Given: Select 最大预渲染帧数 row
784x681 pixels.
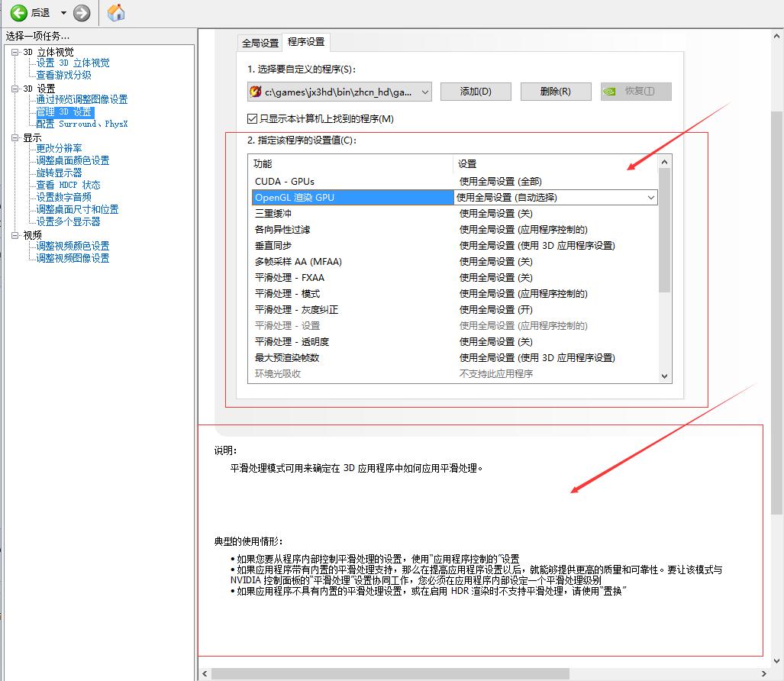Looking at the screenshot, I should click(x=454, y=357).
